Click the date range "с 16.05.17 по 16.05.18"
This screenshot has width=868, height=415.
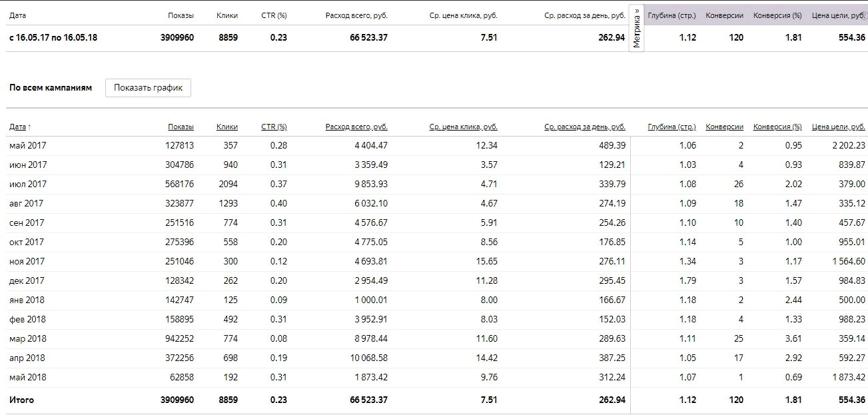(x=53, y=37)
